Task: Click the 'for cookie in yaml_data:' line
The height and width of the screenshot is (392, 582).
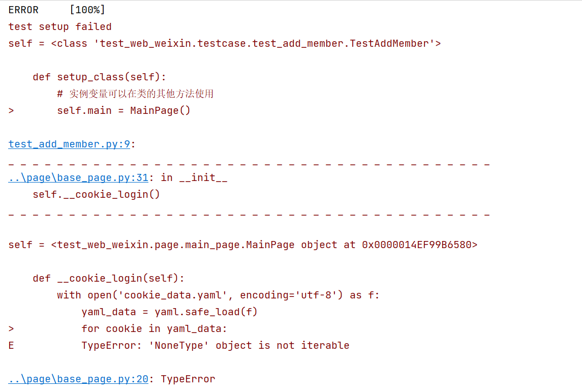Action: (155, 329)
